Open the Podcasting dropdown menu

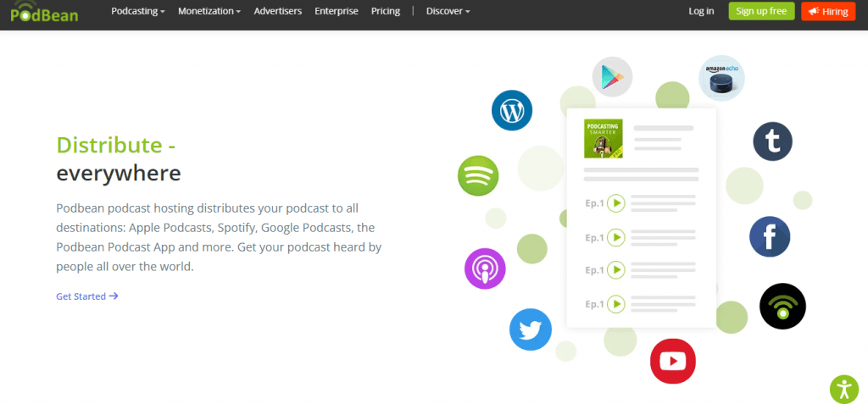[x=138, y=11]
